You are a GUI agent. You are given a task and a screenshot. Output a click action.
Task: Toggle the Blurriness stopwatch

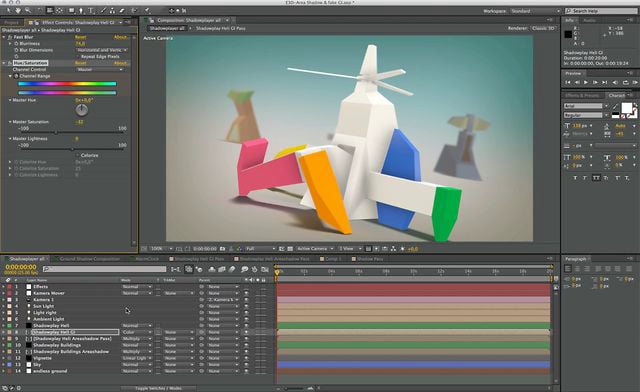16,43
